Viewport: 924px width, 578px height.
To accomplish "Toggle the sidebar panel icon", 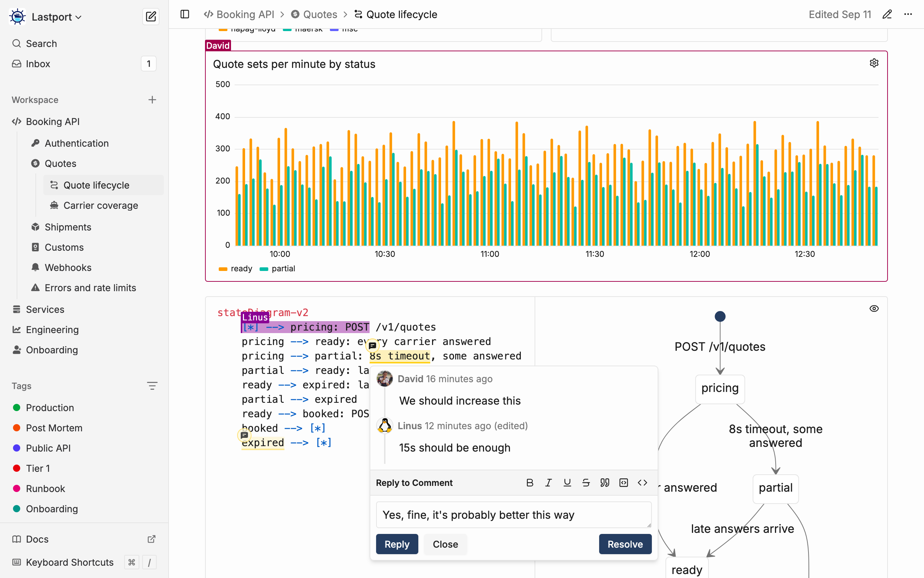I will point(185,14).
